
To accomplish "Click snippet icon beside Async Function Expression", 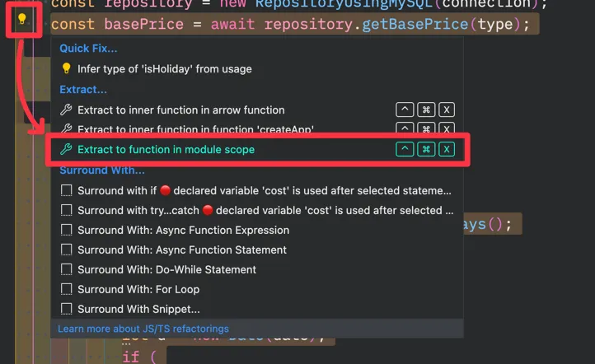I will [67, 230].
